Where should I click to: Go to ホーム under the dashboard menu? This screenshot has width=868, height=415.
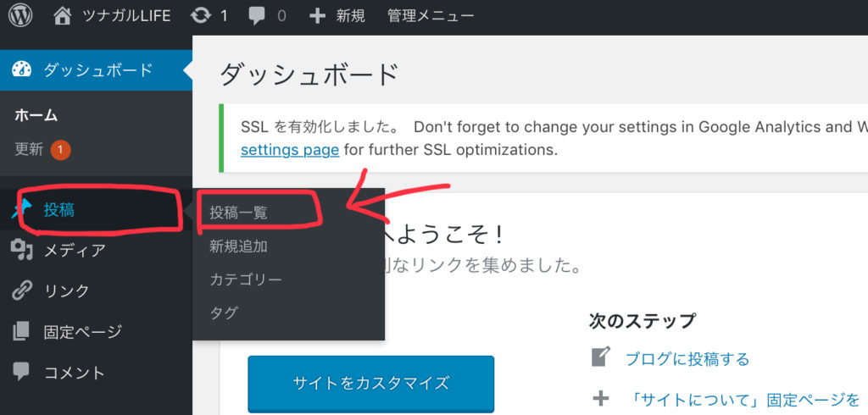point(36,116)
